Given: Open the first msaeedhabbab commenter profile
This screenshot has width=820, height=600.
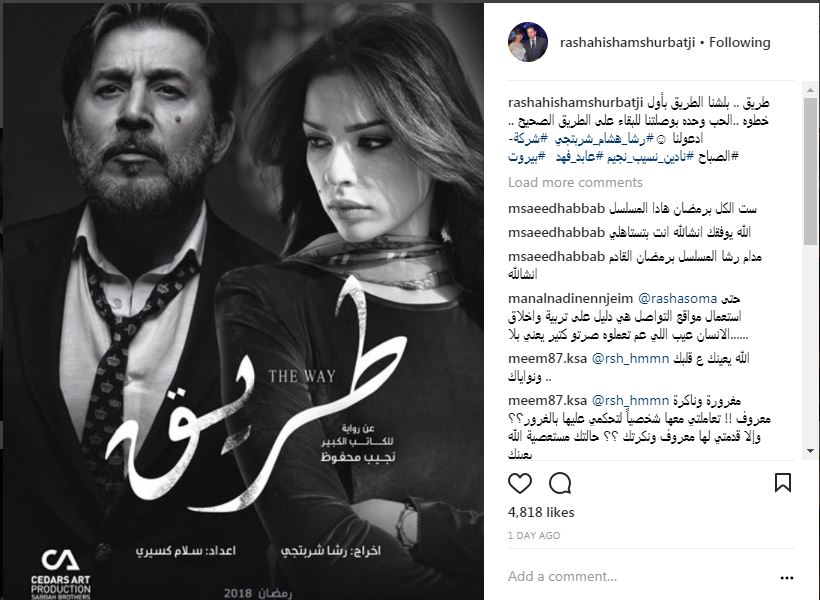Looking at the screenshot, I should (556, 209).
